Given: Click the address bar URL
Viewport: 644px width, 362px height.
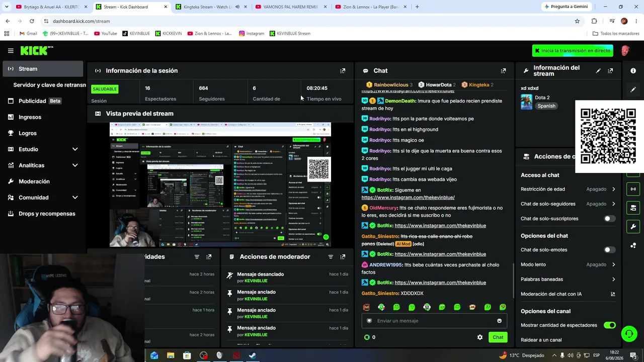Looking at the screenshot, I should [x=81, y=21].
